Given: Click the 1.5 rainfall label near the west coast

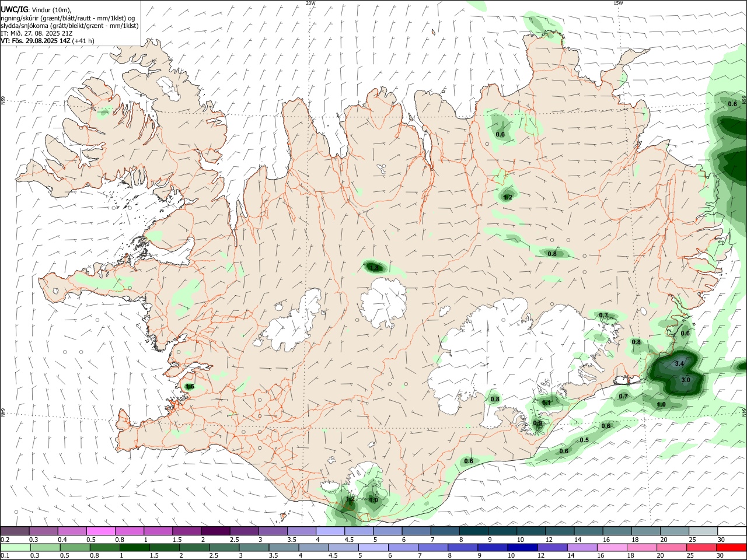Looking at the screenshot, I should pos(189,386).
